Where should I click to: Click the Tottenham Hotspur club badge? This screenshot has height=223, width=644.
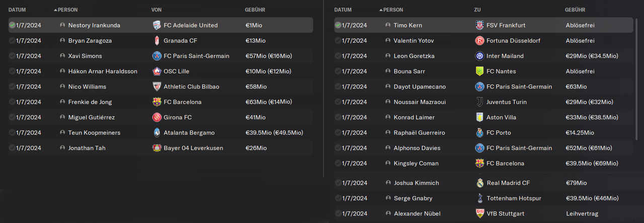point(479,198)
